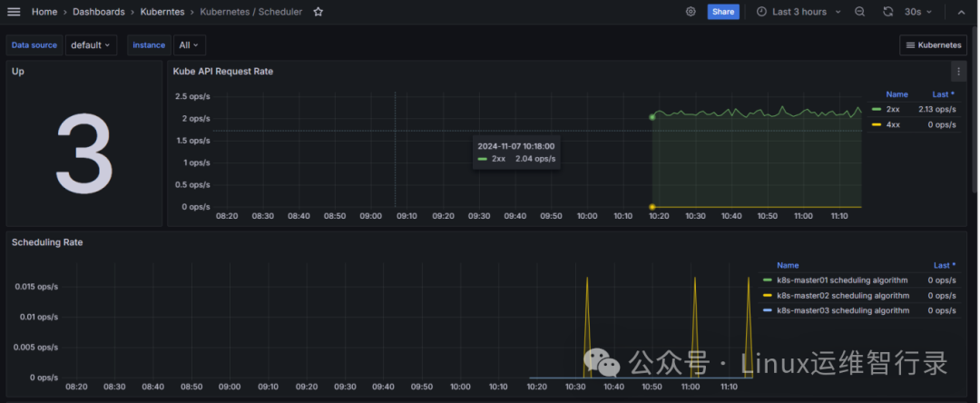Sort API legend by Last * column
The image size is (980, 403).
pos(944,94)
